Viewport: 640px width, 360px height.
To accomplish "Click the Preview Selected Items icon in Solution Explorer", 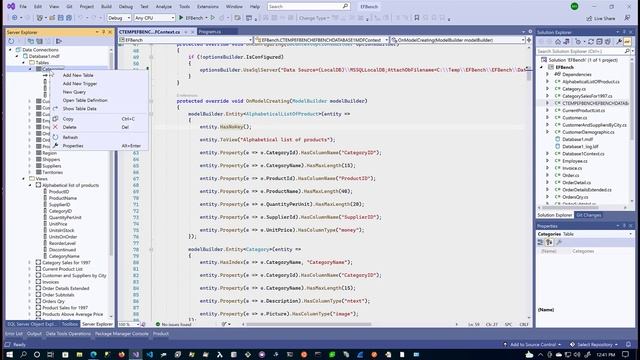I will point(627,42).
